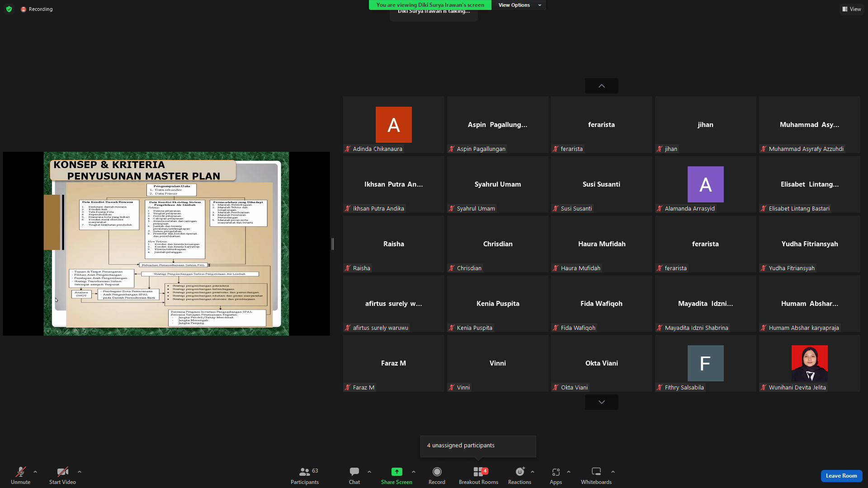This screenshot has height=488, width=868.
Task: Click the Leave Room button
Action: click(841, 476)
